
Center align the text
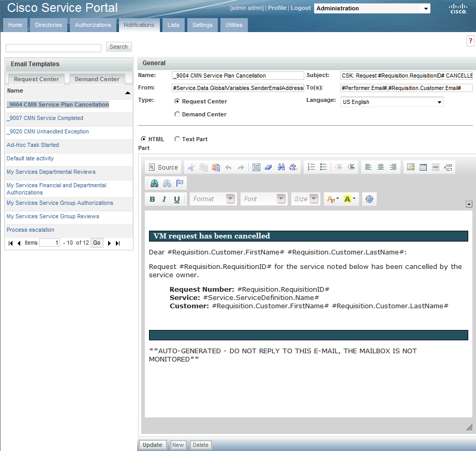coord(381,167)
